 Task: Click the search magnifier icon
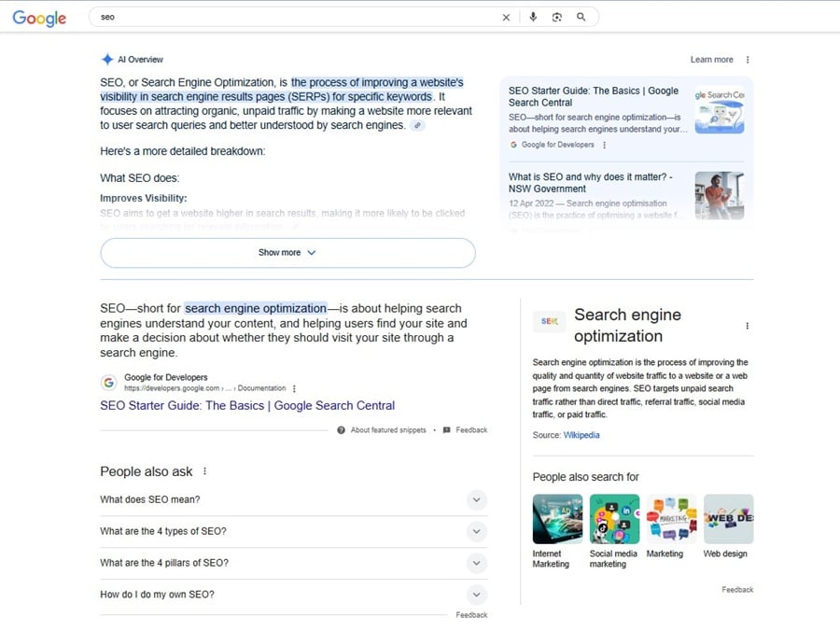point(582,16)
